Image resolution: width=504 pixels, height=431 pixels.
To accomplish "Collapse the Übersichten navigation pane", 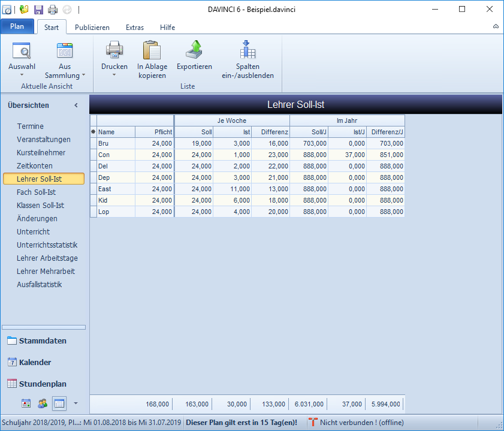I will tap(76, 105).
